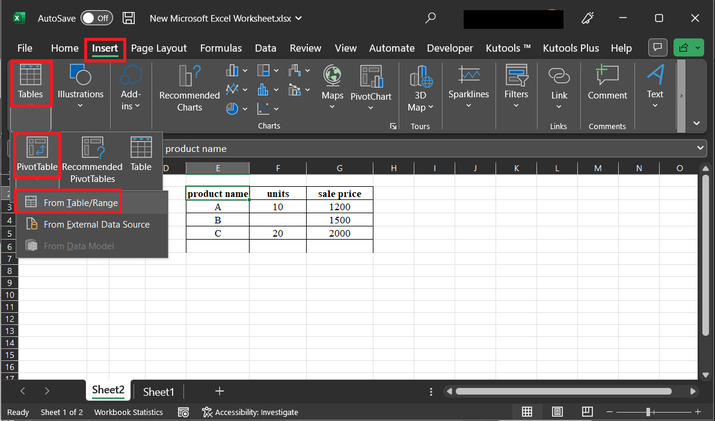This screenshot has width=715, height=421.
Task: Select cell containing 'sale price'
Action: pos(340,193)
